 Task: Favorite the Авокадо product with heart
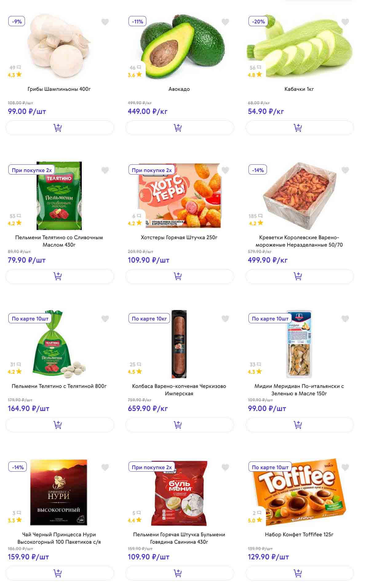225,22
